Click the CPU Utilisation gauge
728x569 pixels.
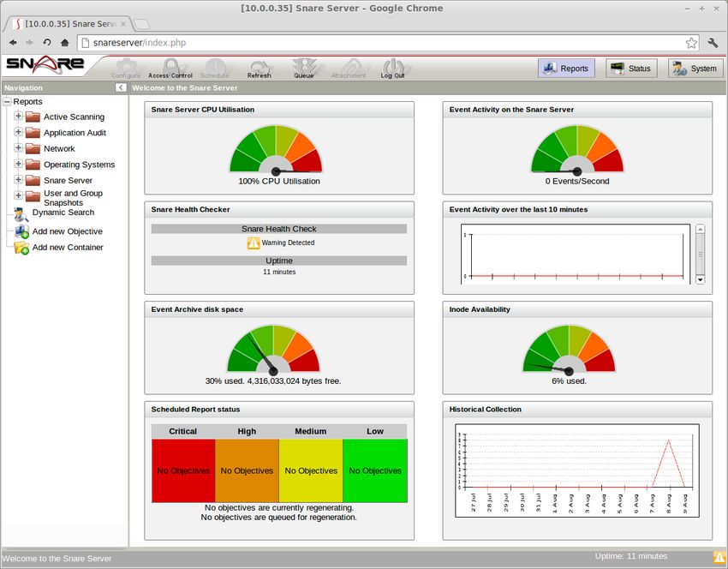[277, 149]
